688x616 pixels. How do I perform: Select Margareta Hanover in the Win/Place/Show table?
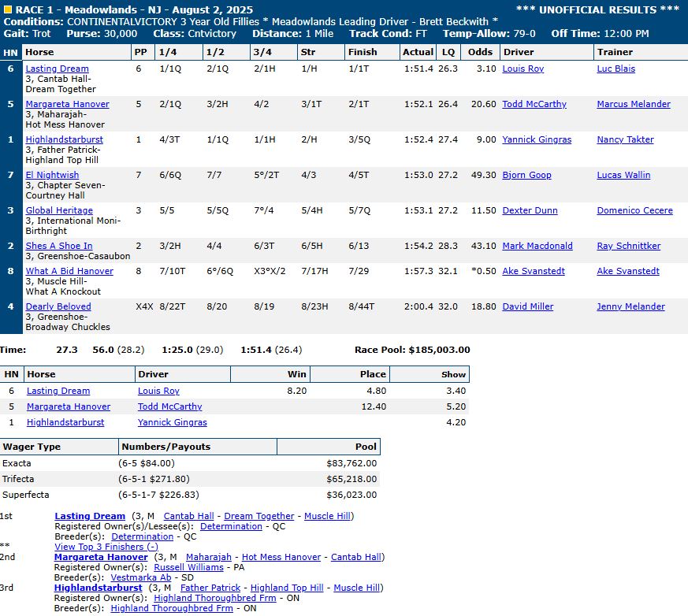[x=69, y=407]
